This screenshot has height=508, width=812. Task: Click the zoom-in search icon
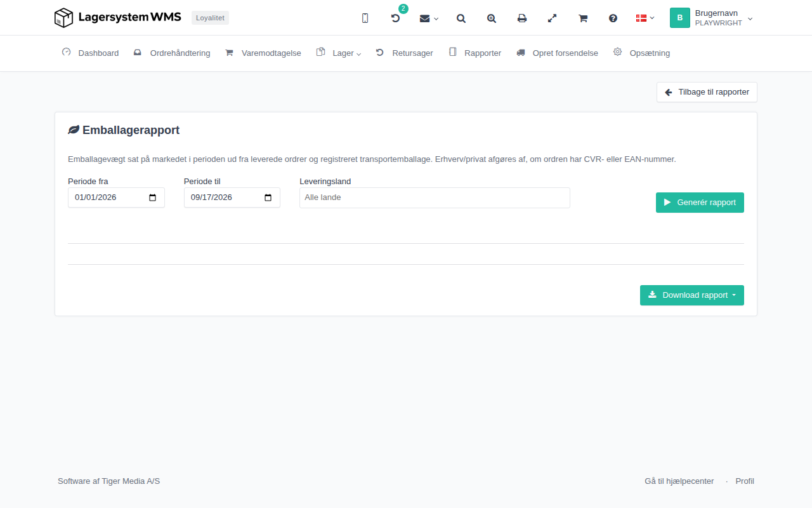pos(492,18)
